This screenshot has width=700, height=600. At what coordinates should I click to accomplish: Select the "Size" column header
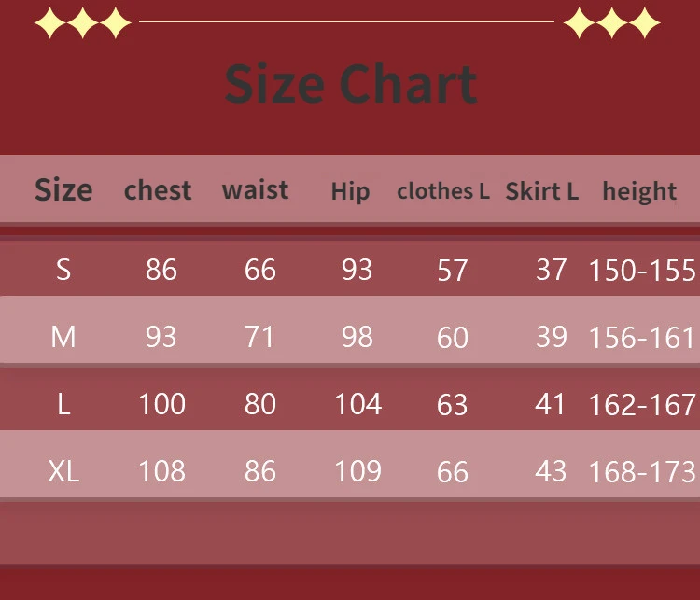point(63,190)
